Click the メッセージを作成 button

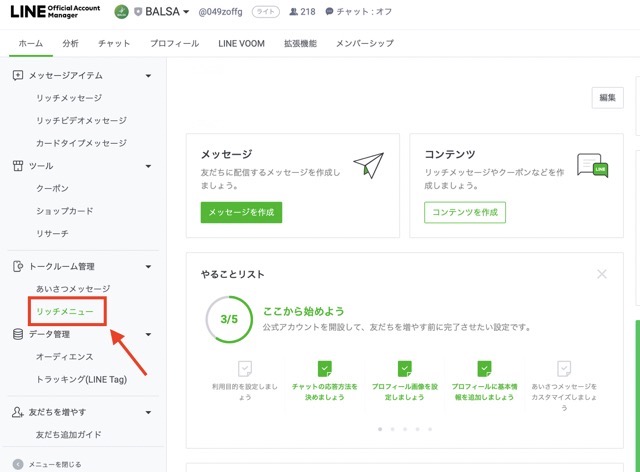click(x=241, y=212)
